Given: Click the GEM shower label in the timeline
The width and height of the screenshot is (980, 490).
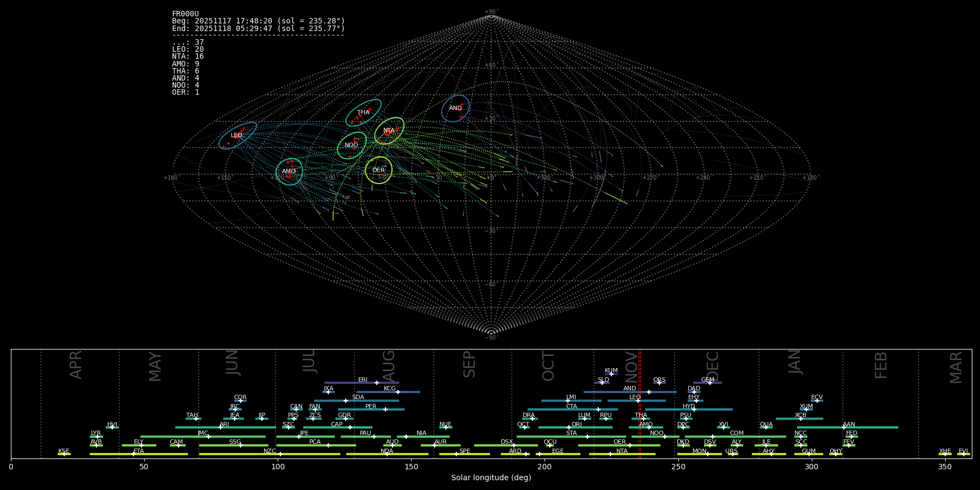Looking at the screenshot, I should tap(707, 380).
